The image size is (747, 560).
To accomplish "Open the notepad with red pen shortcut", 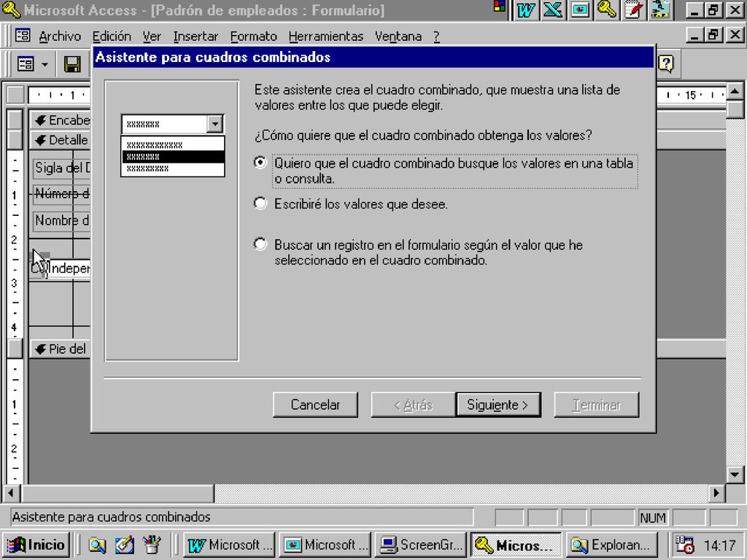I will (634, 9).
